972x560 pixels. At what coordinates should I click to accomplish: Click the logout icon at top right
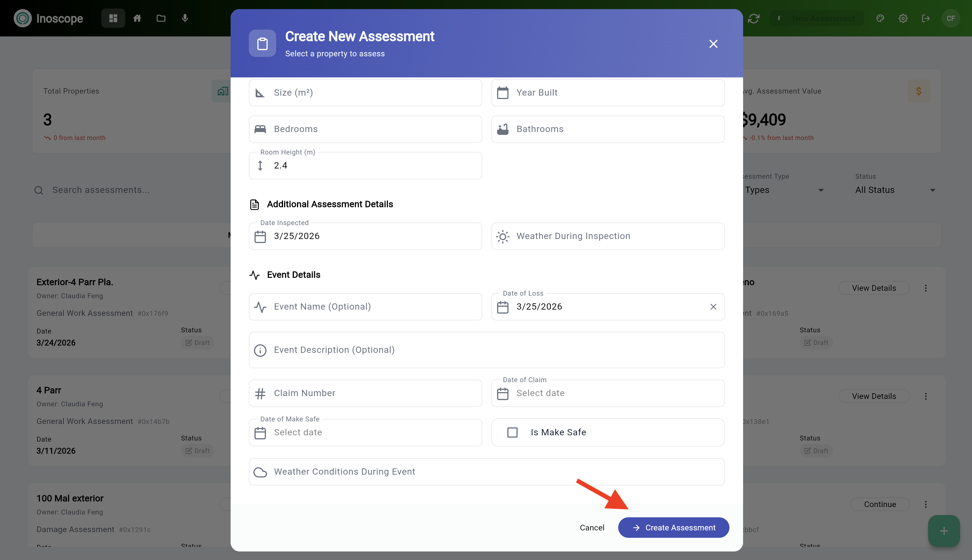tap(926, 18)
